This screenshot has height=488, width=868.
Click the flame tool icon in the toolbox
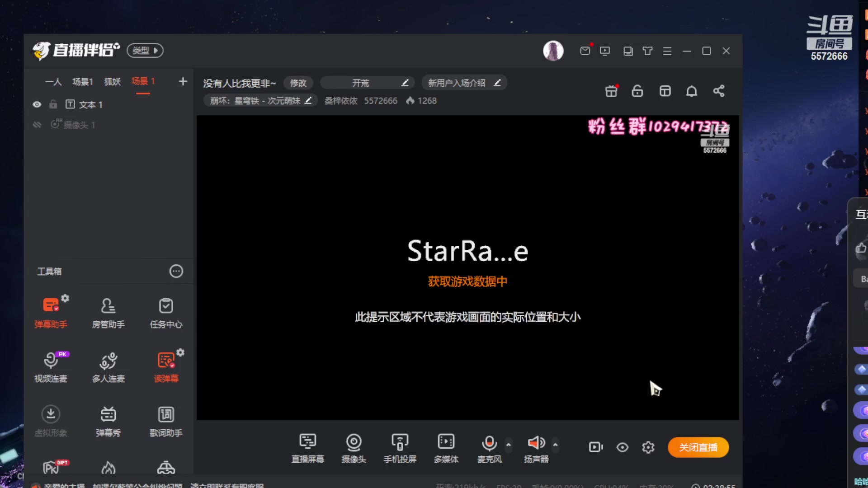[x=108, y=467]
